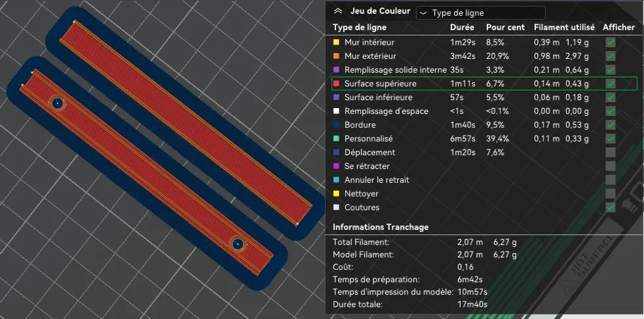Select the Coutures row label

click(x=362, y=208)
